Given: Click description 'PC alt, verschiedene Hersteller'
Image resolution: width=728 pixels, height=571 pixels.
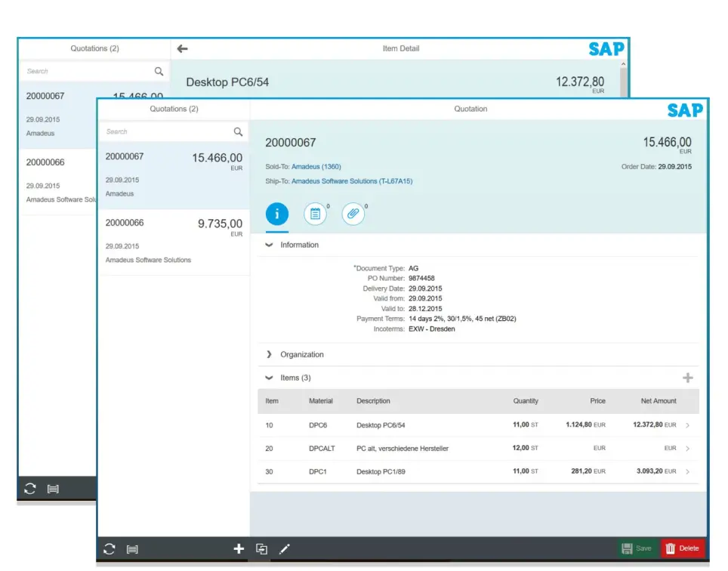Looking at the screenshot, I should tap(403, 449).
